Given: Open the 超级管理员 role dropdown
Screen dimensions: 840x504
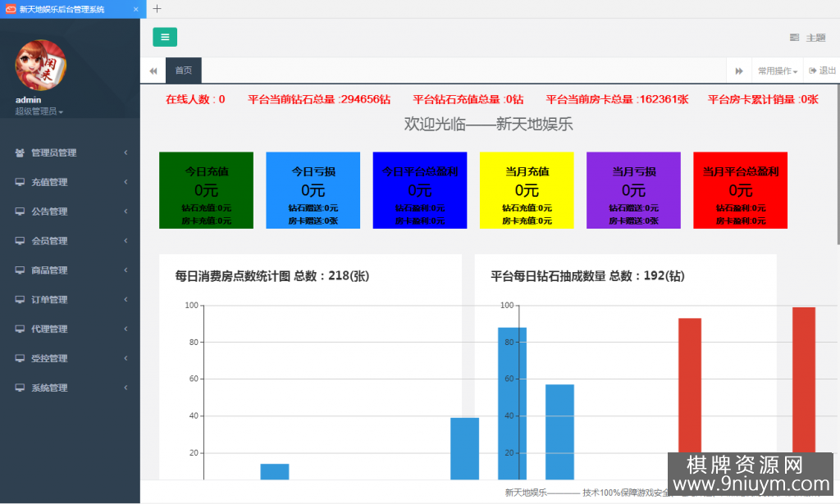Looking at the screenshot, I should [x=39, y=111].
